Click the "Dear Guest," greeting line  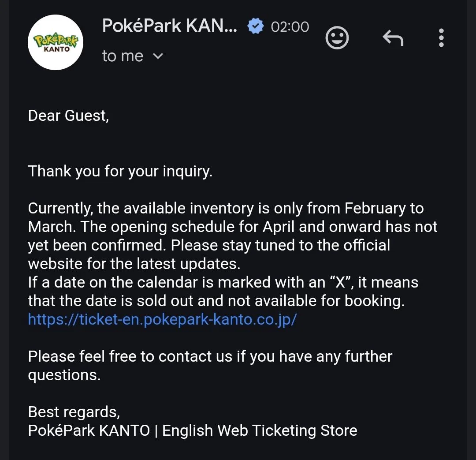pyautogui.click(x=68, y=116)
